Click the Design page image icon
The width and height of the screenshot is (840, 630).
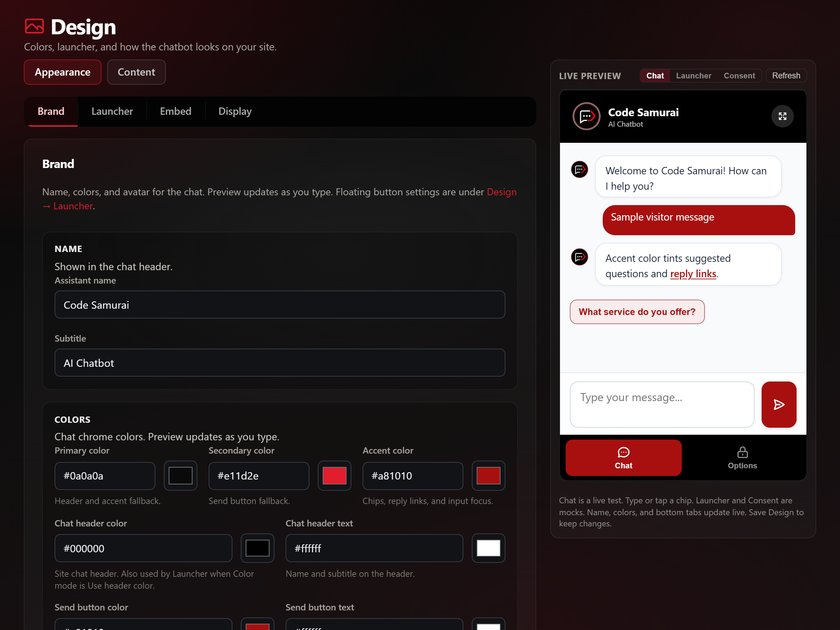(34, 26)
